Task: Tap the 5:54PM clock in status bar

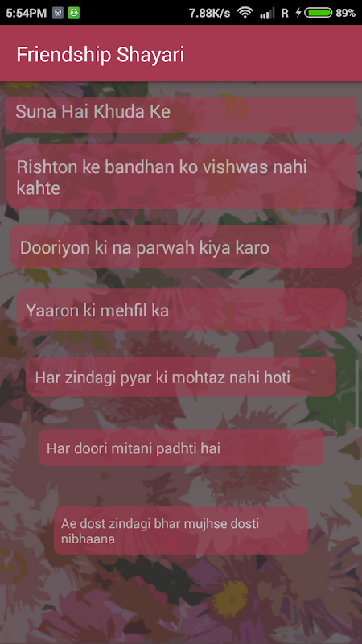Action: [x=27, y=13]
